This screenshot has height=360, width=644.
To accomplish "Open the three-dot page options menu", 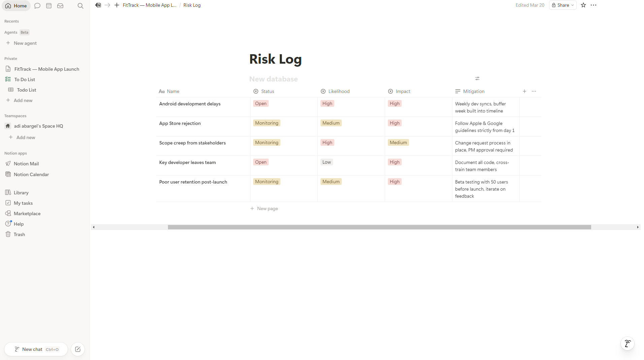I will pyautogui.click(x=594, y=5).
